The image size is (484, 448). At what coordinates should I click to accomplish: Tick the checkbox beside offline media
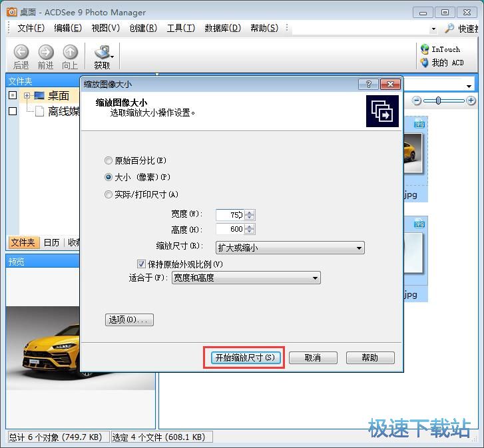[13, 111]
